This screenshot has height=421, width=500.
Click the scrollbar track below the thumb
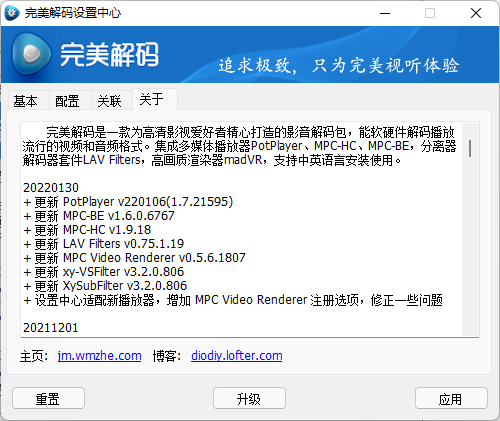coord(470,247)
